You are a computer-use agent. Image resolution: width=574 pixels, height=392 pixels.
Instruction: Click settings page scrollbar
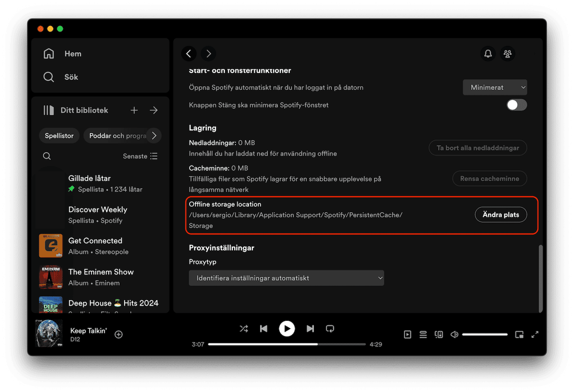pyautogui.click(x=541, y=278)
